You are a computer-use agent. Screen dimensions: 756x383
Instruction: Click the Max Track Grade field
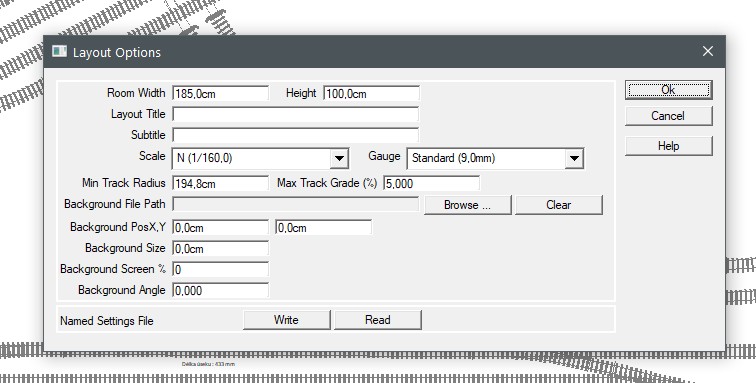coord(432,184)
